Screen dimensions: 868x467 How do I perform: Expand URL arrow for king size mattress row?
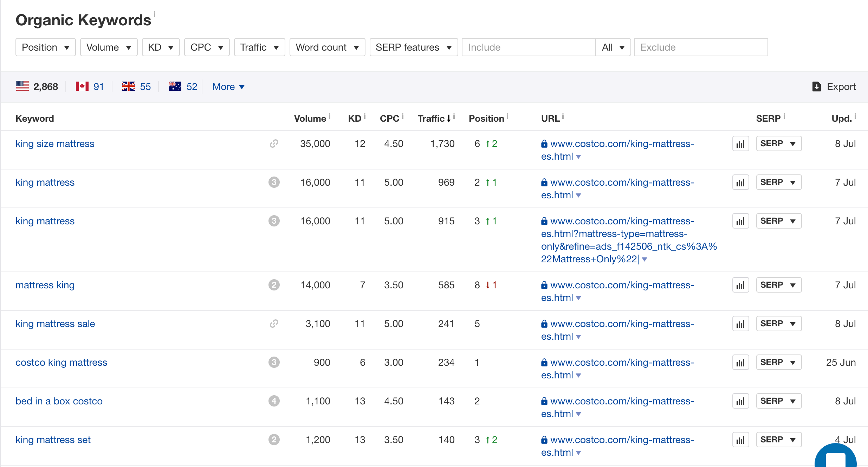point(578,157)
